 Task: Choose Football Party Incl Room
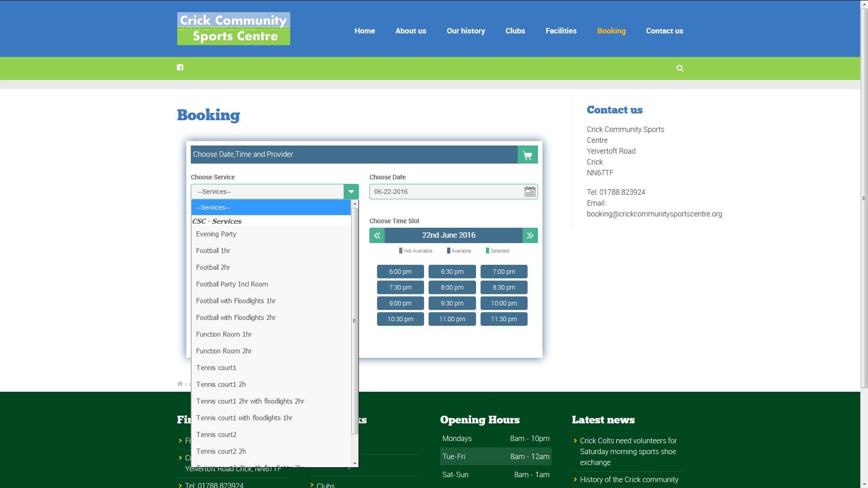pos(271,284)
